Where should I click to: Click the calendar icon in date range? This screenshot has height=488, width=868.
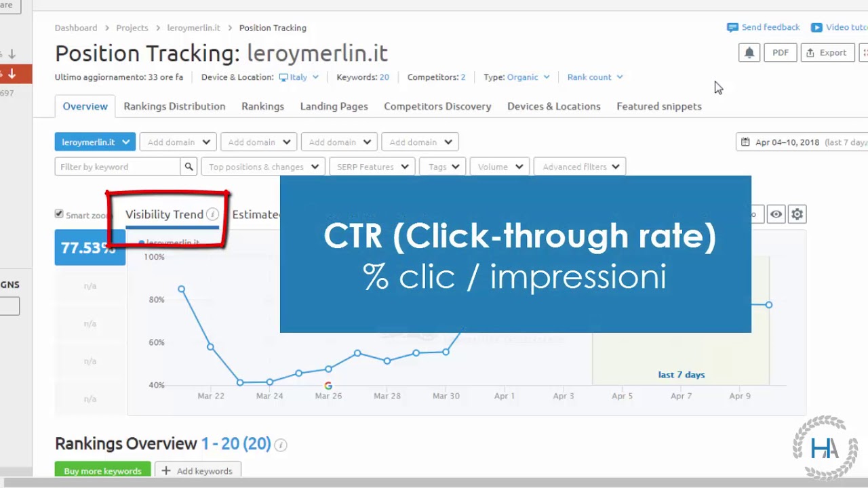[745, 142]
